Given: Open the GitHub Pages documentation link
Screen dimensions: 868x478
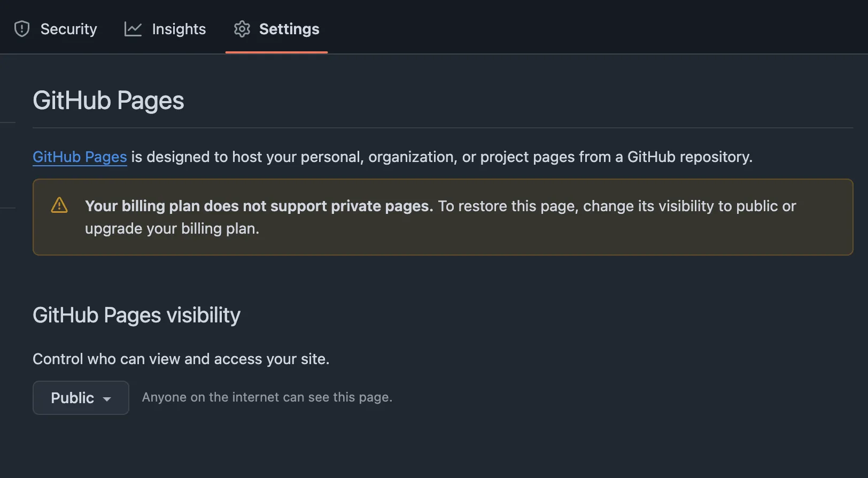Looking at the screenshot, I should point(80,157).
